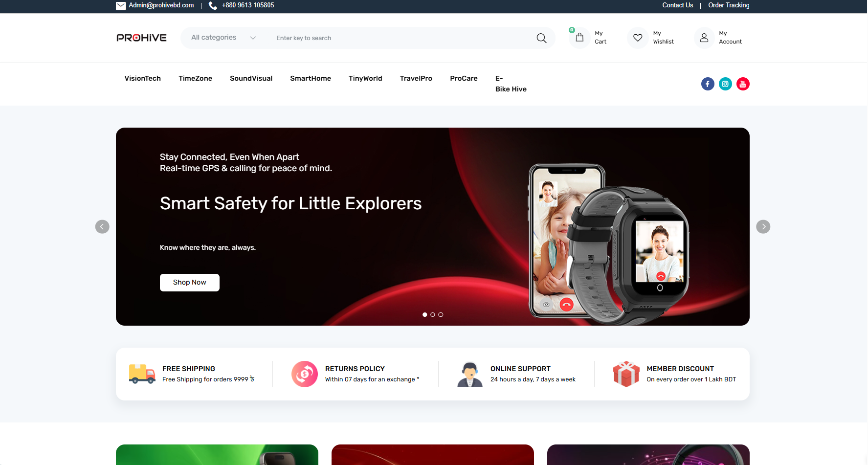The width and height of the screenshot is (868, 465).
Task: Go to next banner slide
Action: (x=763, y=227)
